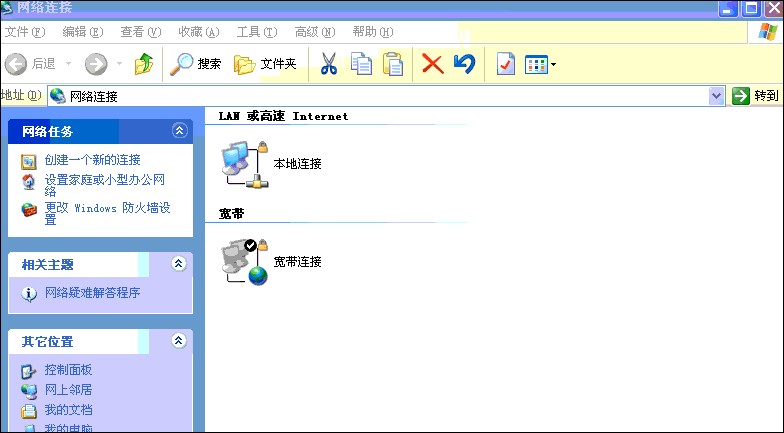
Task: Click the new connection wizard icon
Action: [28, 162]
